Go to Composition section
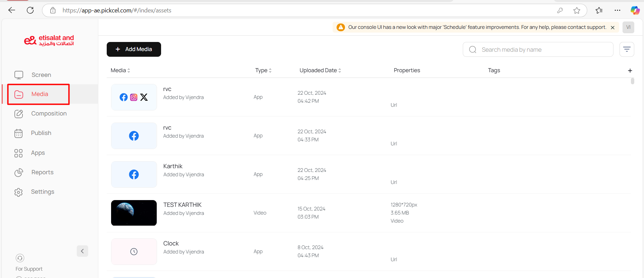Image resolution: width=644 pixels, height=278 pixels. (49, 113)
